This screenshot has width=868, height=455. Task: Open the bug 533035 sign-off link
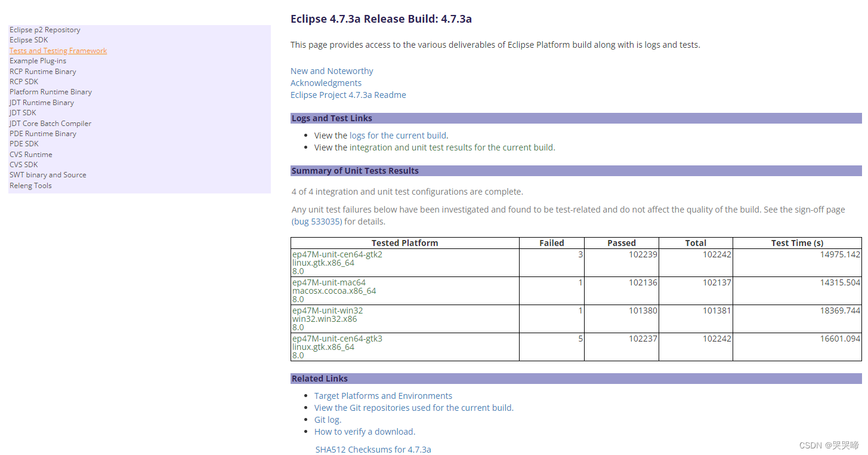[317, 222]
